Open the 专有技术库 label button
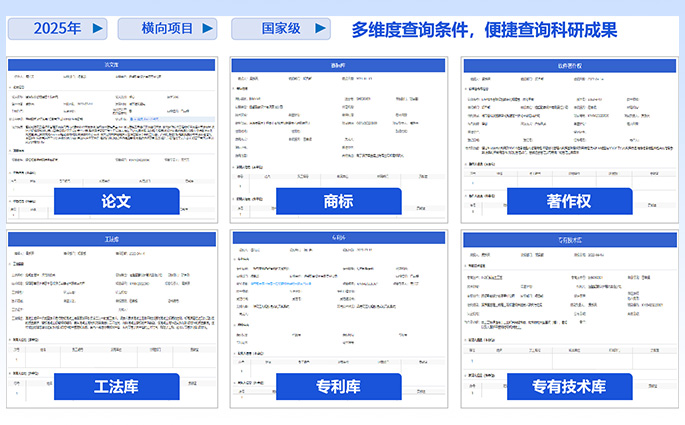The image size is (685, 425). click(569, 387)
